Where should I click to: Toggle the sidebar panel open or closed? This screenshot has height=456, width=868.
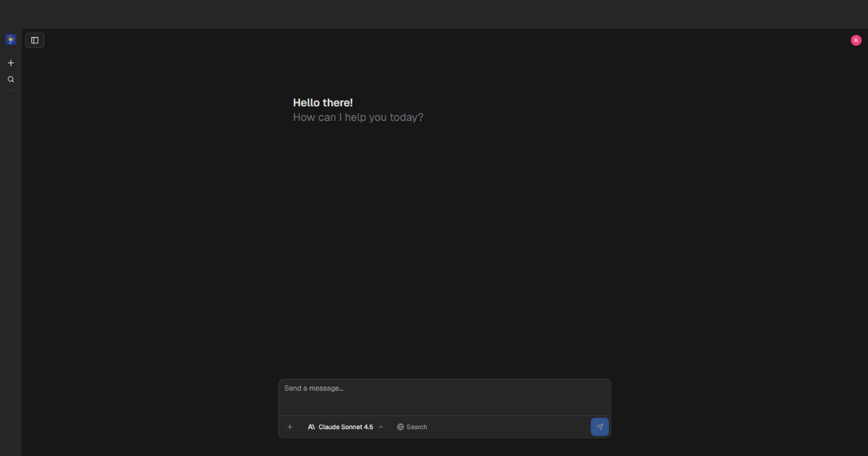point(35,41)
